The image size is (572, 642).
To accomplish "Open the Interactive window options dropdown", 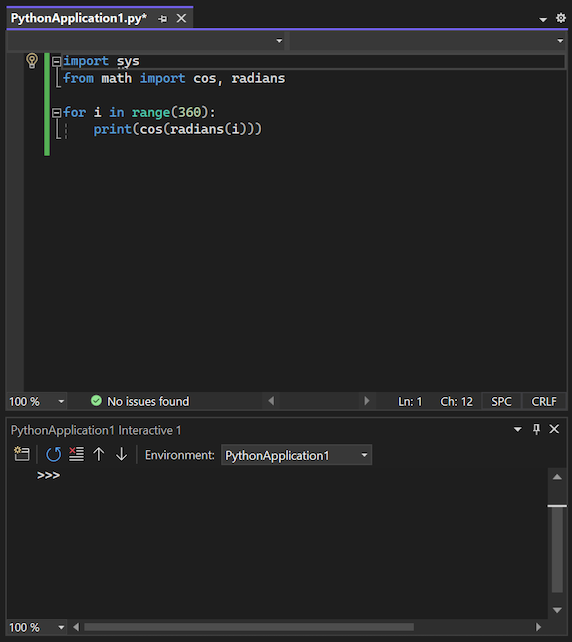I will (518, 429).
